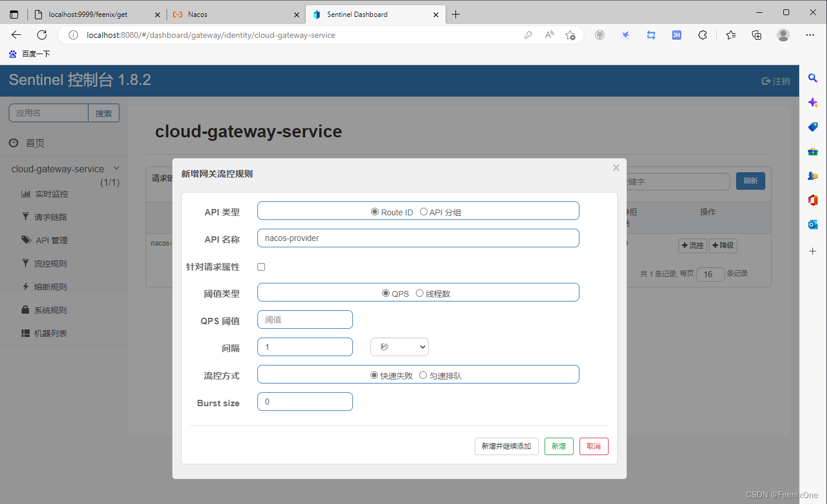Click the 新增并继续添加 button
This screenshot has width=827, height=504.
point(507,446)
